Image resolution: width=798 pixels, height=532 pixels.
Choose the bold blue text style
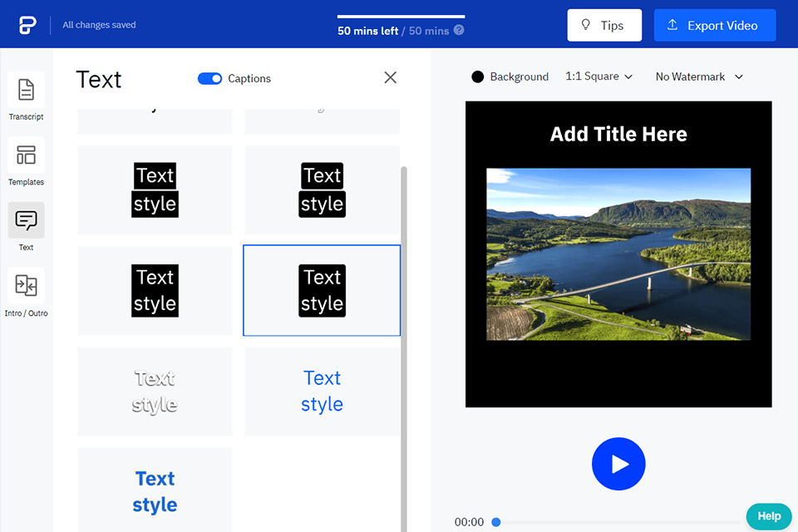pos(155,490)
